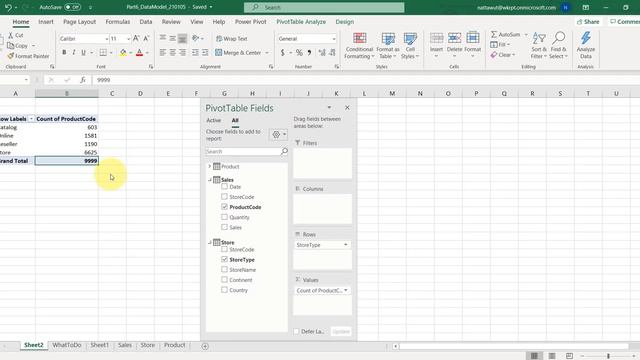Open the Insert ribbon tab

pos(46,22)
